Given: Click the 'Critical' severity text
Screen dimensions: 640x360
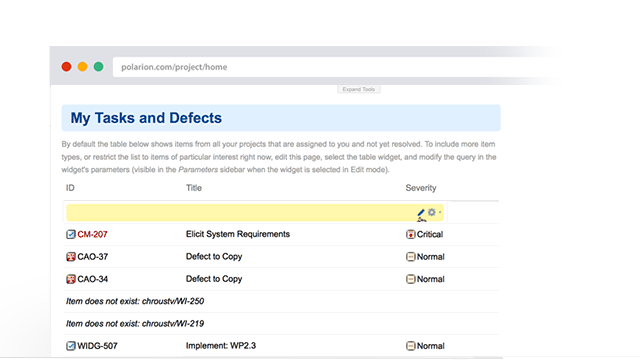Looking at the screenshot, I should click(430, 234).
